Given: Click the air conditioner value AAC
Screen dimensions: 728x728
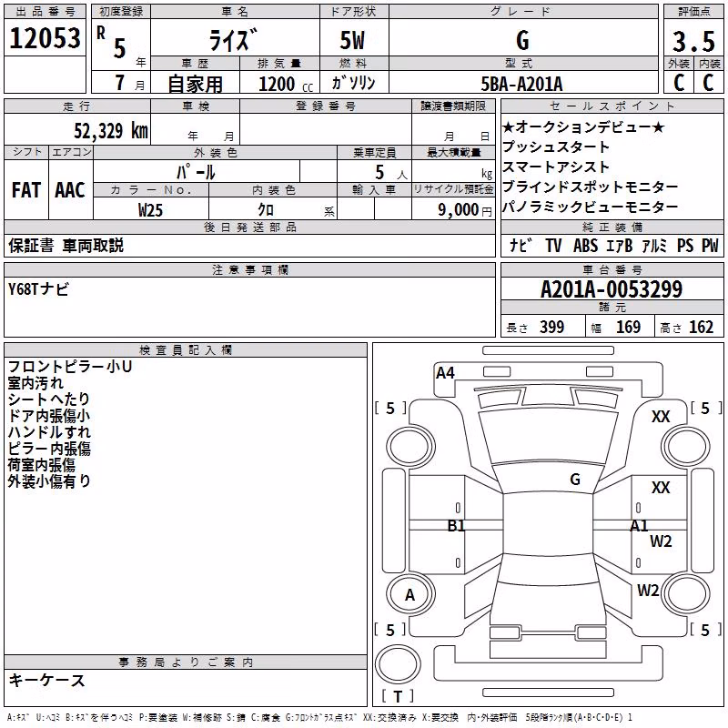Looking at the screenshot, I should tap(70, 190).
